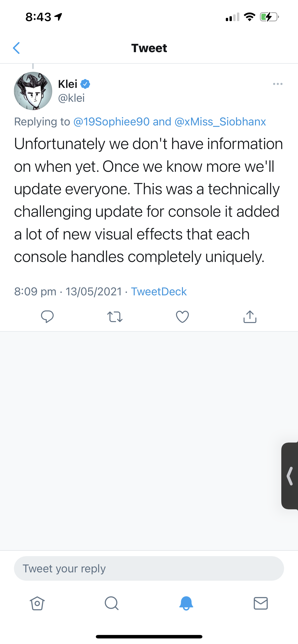The height and width of the screenshot is (644, 298).
Task: Open the Messages envelope tab
Action: click(261, 603)
